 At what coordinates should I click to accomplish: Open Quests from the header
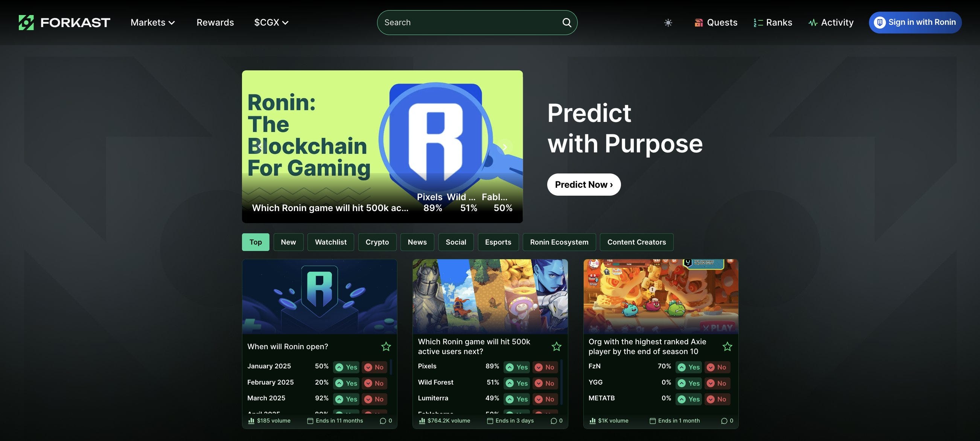(x=715, y=23)
